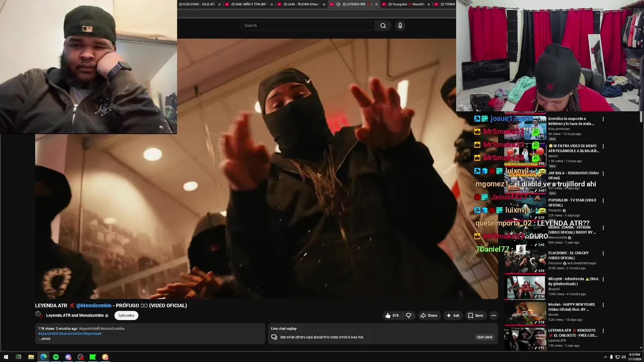Expand the description with ...more
Image resolution: width=644 pixels, height=362 pixels.
tap(45, 339)
